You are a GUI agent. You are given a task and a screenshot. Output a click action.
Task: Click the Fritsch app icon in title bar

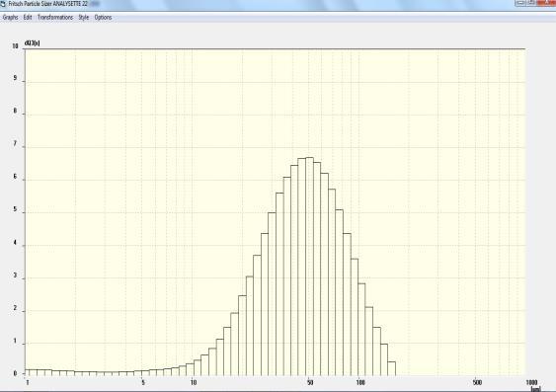pos(4,4)
